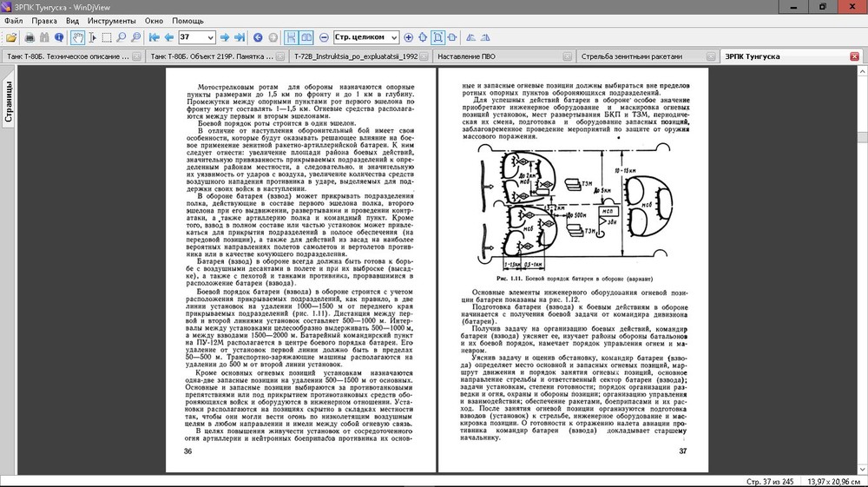This screenshot has height=487, width=868.
Task: Click the Fit width zoom icon
Action: click(x=452, y=37)
